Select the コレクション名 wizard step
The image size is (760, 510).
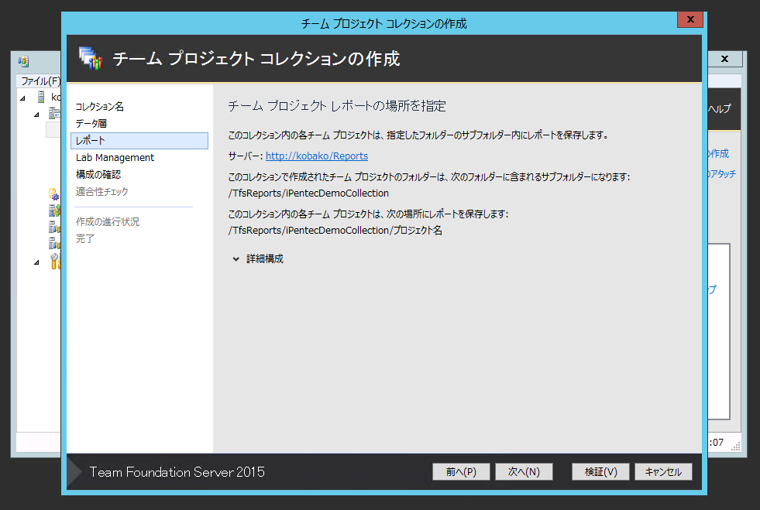(x=99, y=107)
